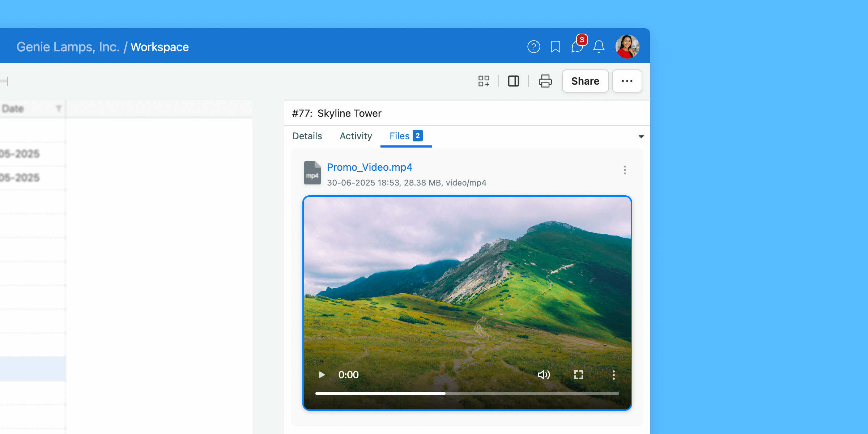This screenshot has height=434, width=868.
Task: Click the Share button
Action: tap(585, 81)
